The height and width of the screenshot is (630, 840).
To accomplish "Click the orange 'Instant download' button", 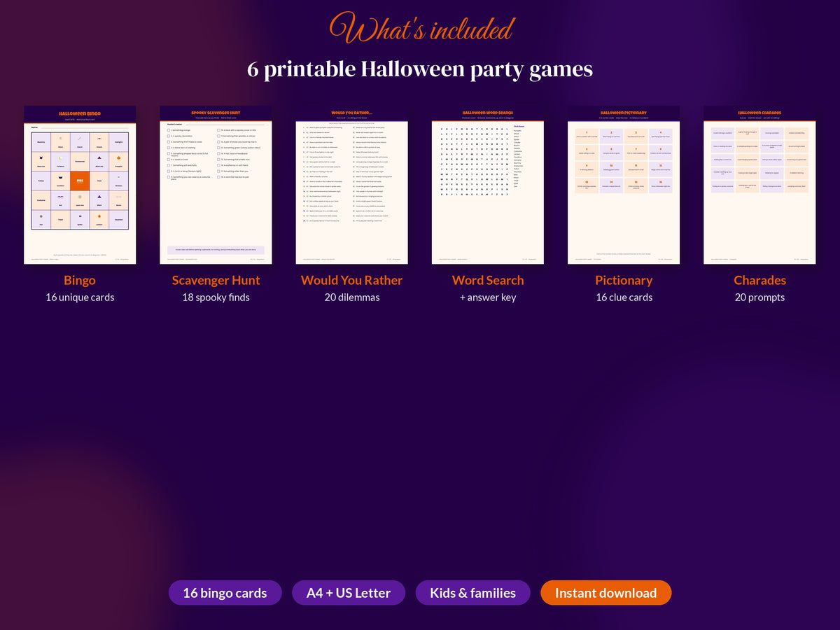I will (605, 593).
